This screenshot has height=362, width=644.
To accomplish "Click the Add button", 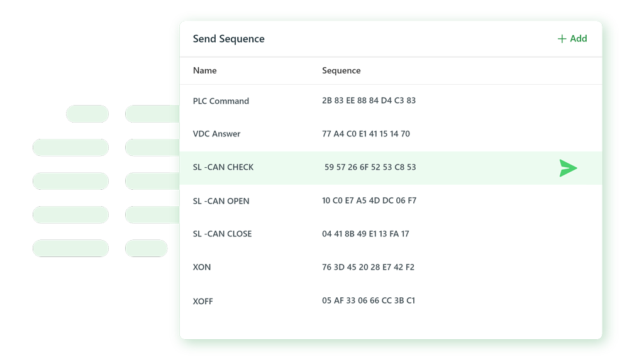I will click(x=572, y=38).
